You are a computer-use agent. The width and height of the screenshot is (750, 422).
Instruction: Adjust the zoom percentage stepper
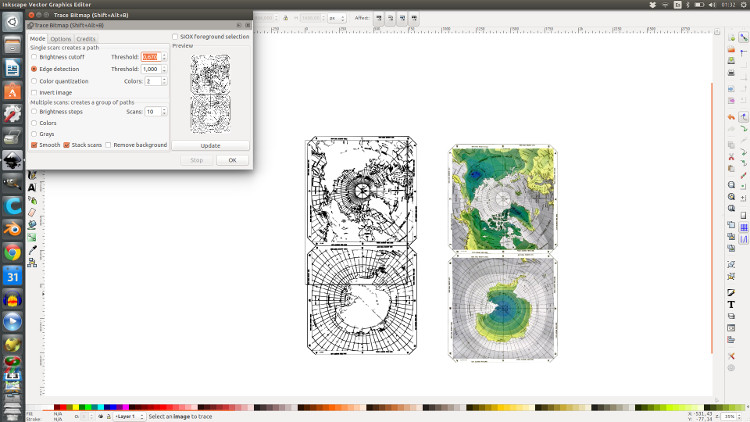click(x=741, y=417)
